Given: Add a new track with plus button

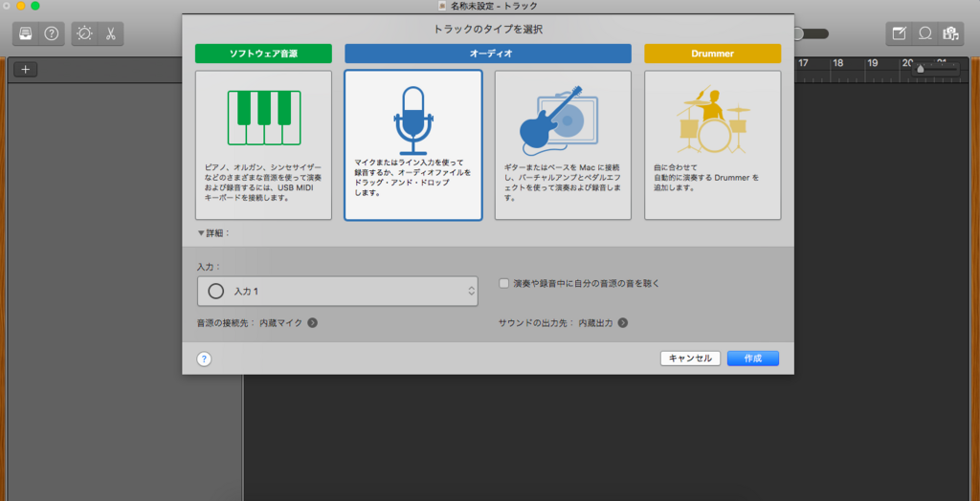Looking at the screenshot, I should click(26, 70).
